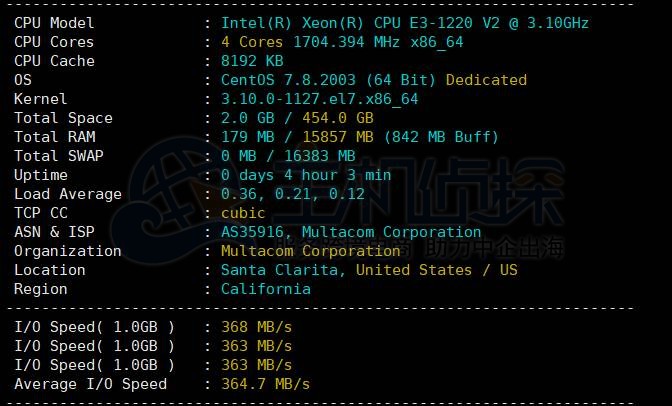Click the "Average I/O Speed" label
Screen dimensions: 672x406
tap(90, 384)
